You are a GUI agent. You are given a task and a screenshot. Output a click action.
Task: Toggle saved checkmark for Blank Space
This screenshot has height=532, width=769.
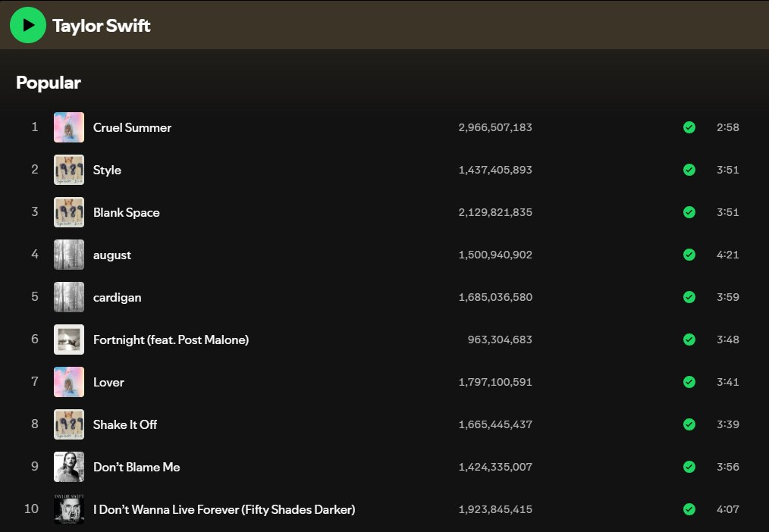click(x=689, y=212)
